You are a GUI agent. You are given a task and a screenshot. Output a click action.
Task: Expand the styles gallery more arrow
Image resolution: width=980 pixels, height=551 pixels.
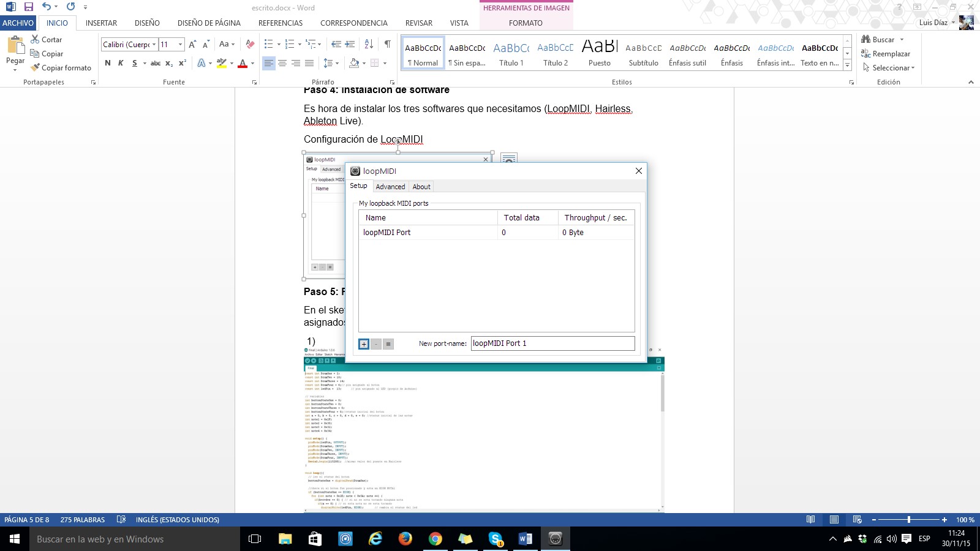pyautogui.click(x=848, y=65)
